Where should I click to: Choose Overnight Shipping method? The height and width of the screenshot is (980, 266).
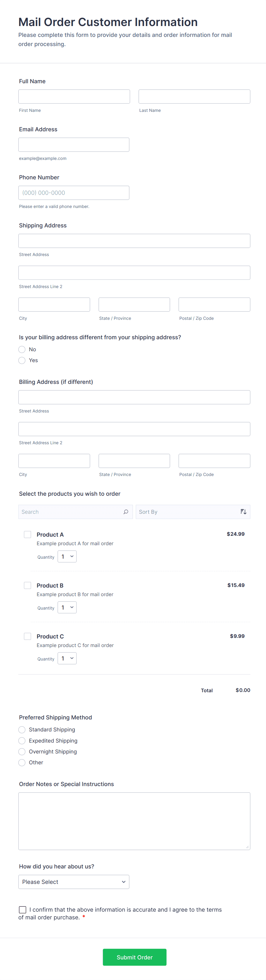[22, 751]
